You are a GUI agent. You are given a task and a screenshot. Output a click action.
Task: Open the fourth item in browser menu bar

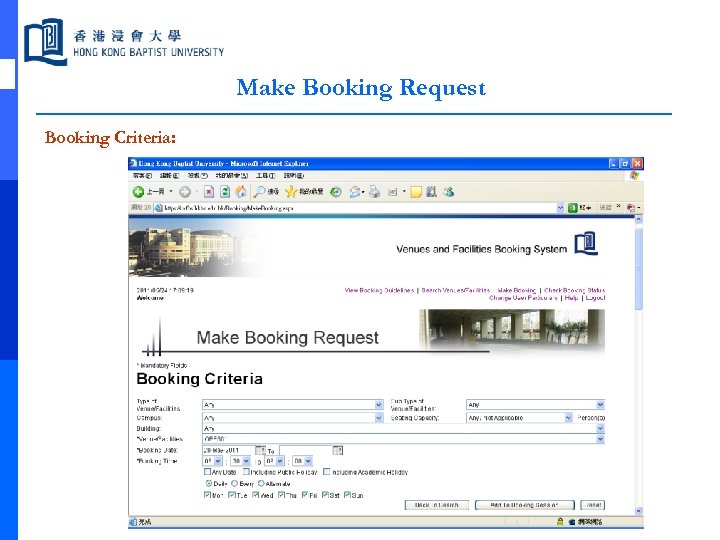tap(232, 176)
